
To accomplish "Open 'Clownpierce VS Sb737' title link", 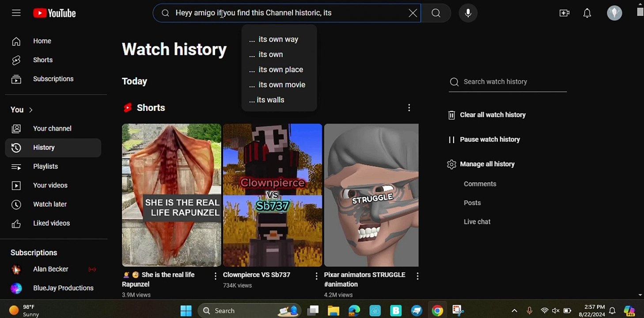I will click(x=257, y=275).
